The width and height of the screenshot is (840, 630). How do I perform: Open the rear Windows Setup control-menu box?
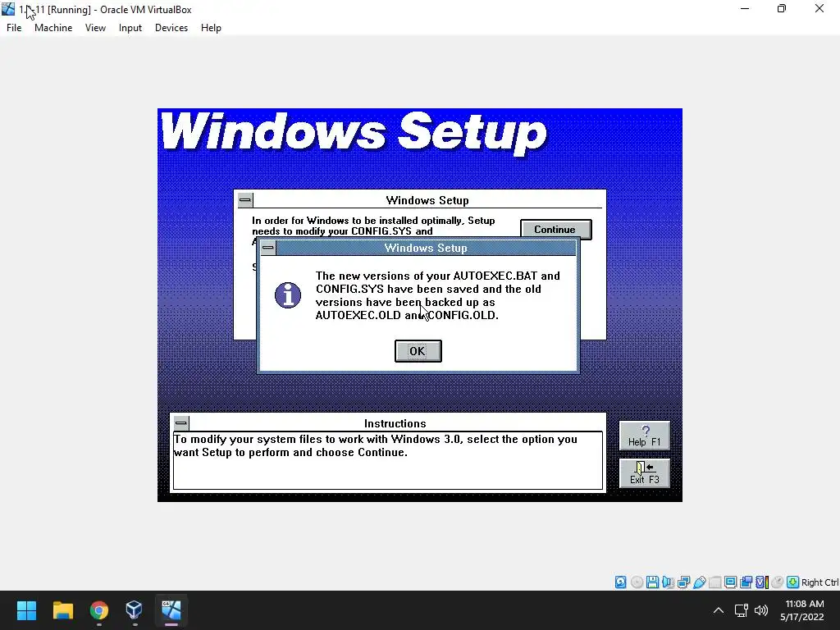click(x=244, y=200)
